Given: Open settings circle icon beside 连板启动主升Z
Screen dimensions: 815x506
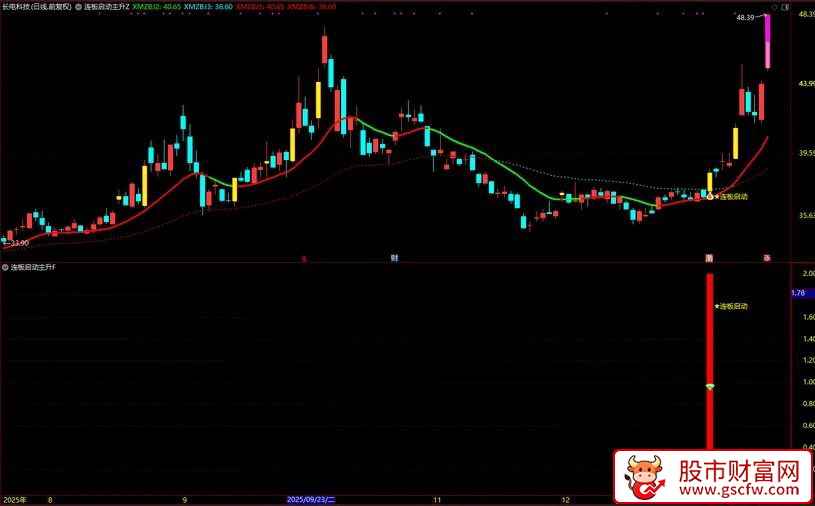Looking at the screenshot, I should 78,7.
